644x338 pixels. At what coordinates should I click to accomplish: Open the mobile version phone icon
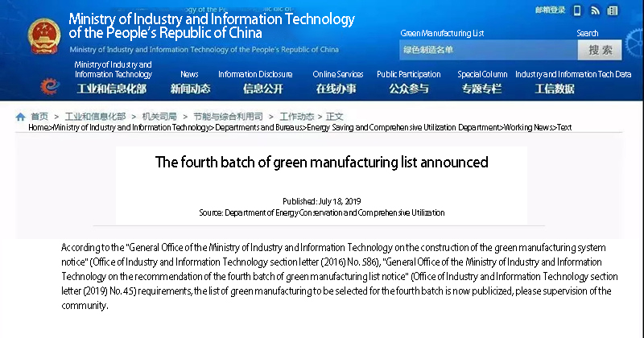coord(577,10)
